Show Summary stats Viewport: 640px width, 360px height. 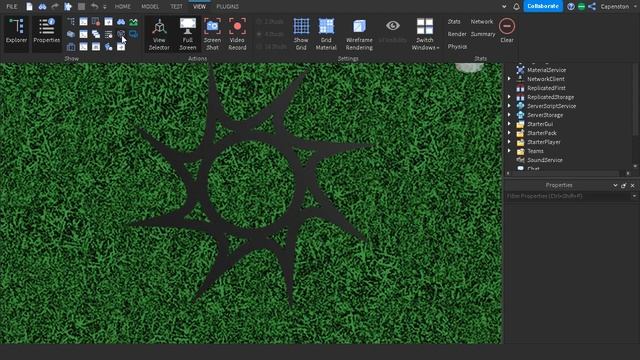click(x=483, y=34)
